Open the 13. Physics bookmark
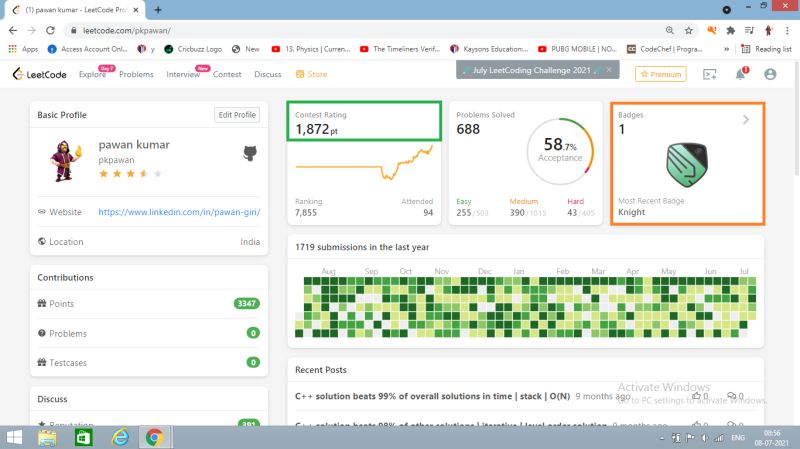The width and height of the screenshot is (800, 449). [x=311, y=49]
